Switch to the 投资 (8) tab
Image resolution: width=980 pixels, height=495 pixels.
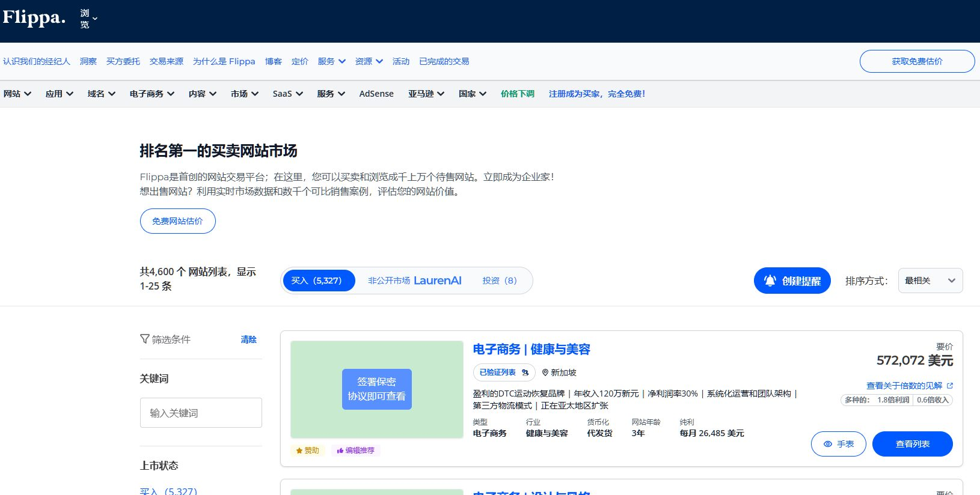(500, 281)
